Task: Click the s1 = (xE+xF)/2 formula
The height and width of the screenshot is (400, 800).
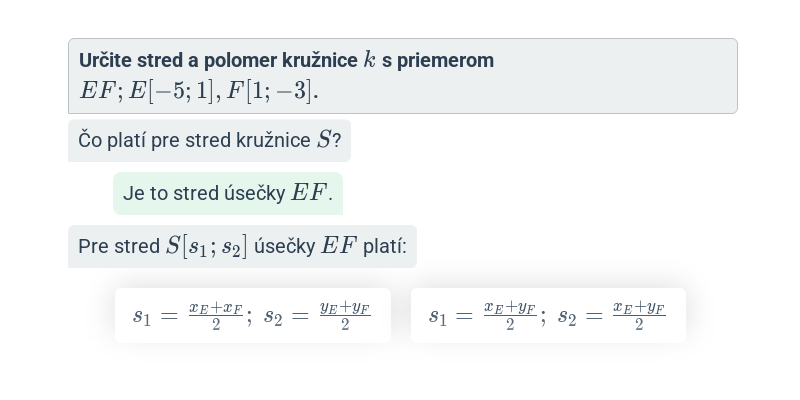Action: pyautogui.click(x=188, y=316)
